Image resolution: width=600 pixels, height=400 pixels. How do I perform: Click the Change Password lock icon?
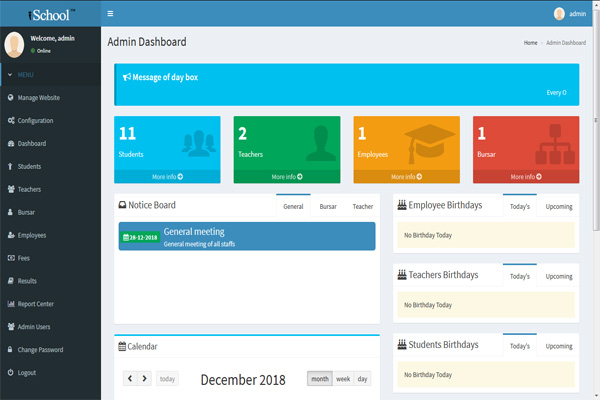(x=10, y=350)
